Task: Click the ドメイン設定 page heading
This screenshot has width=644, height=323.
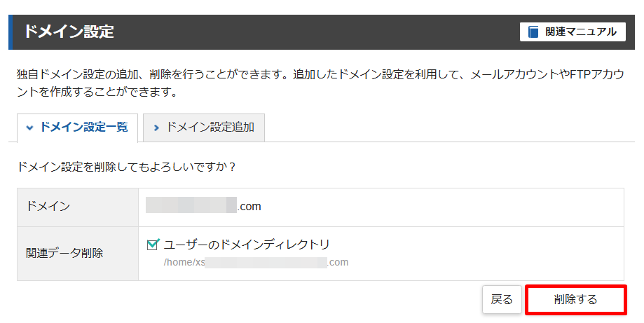Action: coord(69,32)
